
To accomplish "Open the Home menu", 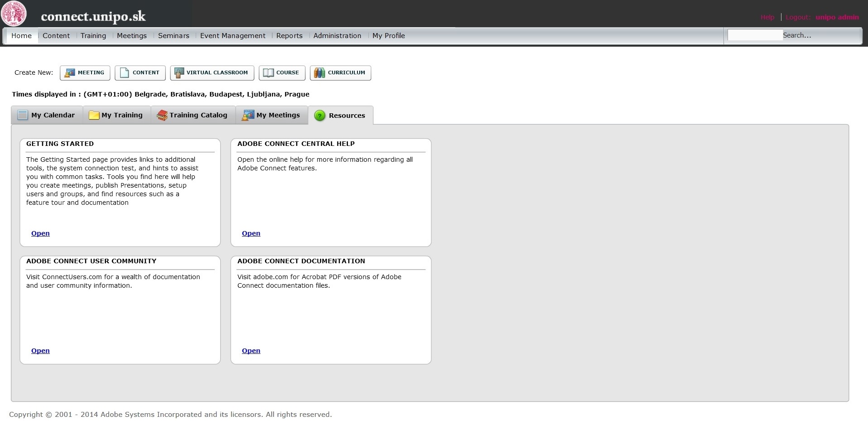I will [22, 36].
